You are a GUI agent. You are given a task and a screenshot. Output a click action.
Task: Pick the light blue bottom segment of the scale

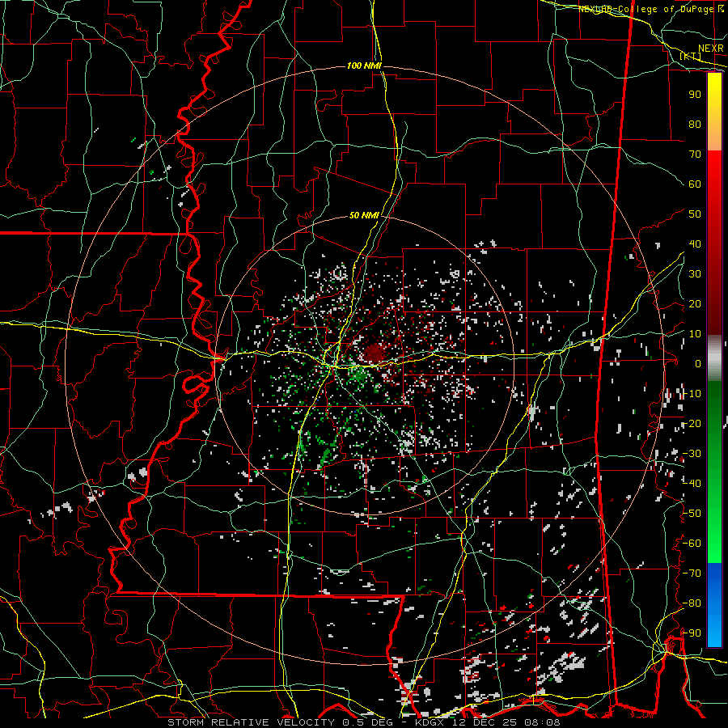coord(714,629)
